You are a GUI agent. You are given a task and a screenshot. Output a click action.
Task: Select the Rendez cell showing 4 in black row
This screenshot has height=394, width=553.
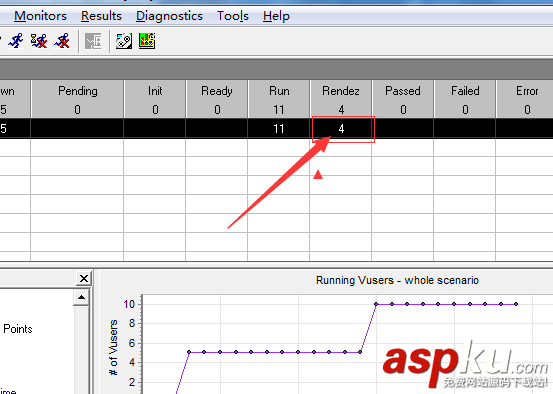click(341, 128)
